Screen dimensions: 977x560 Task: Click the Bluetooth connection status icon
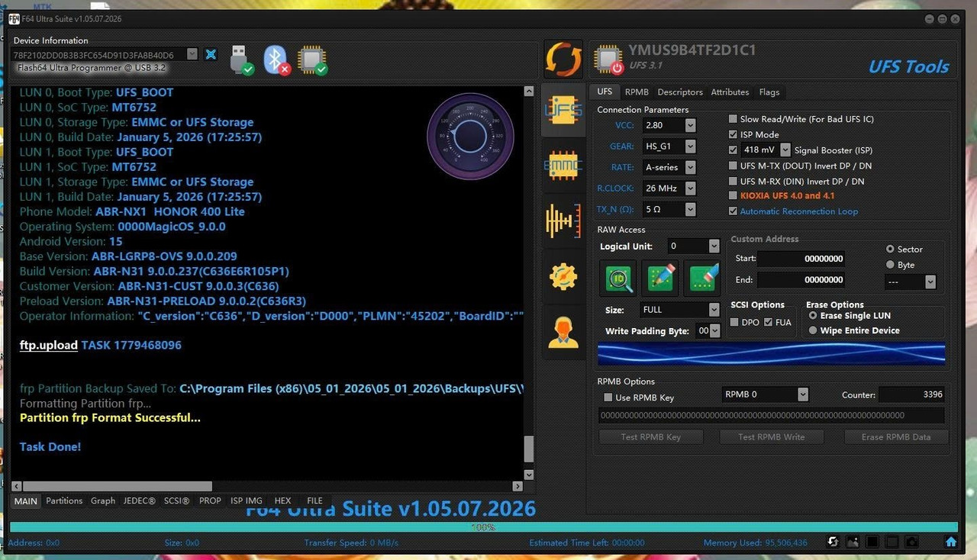point(276,60)
